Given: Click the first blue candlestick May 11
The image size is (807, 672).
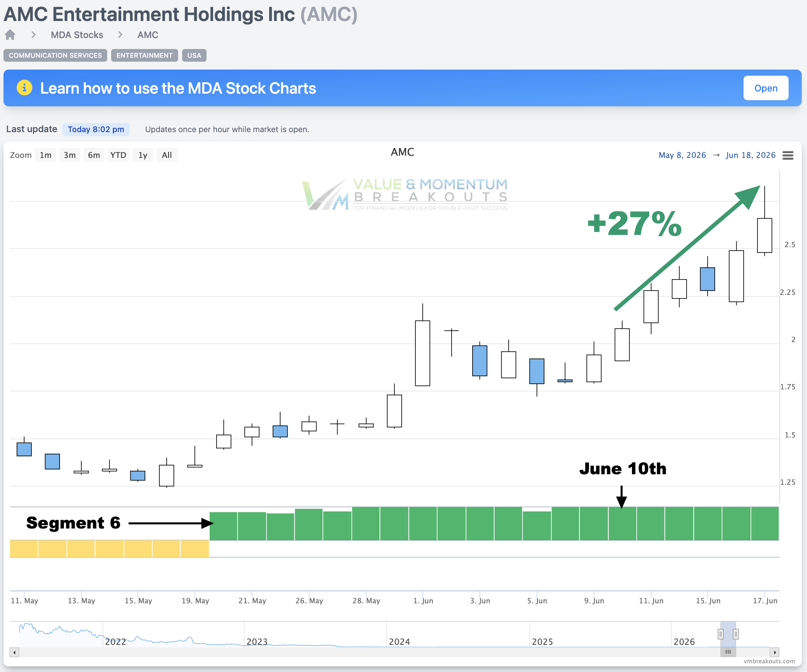Looking at the screenshot, I should pyautogui.click(x=24, y=449).
